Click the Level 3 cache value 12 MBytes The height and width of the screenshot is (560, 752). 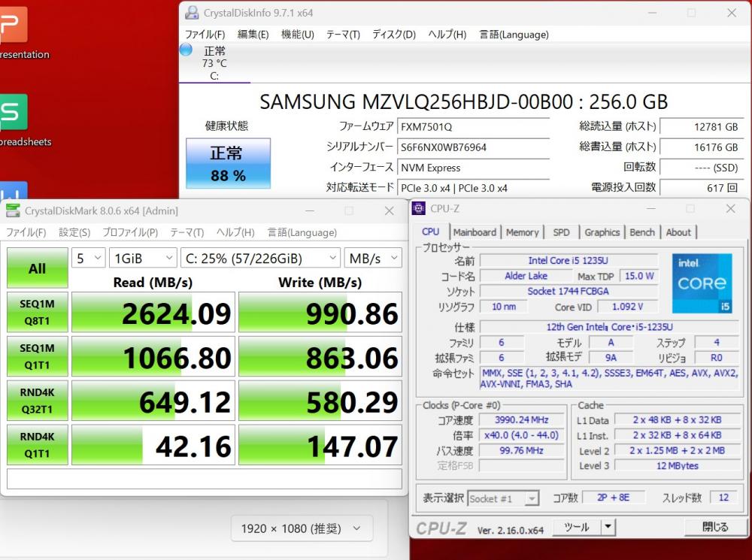pos(678,465)
